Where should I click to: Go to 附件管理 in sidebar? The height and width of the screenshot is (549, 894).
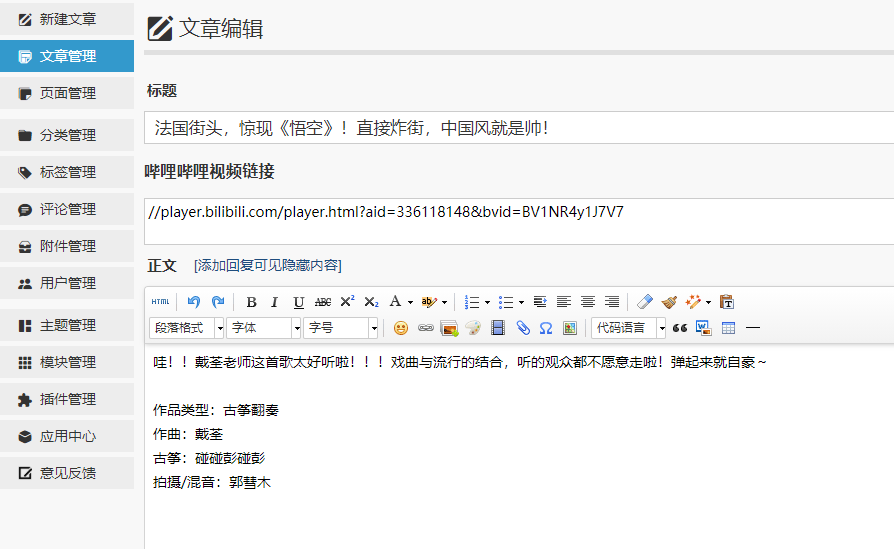coord(67,246)
